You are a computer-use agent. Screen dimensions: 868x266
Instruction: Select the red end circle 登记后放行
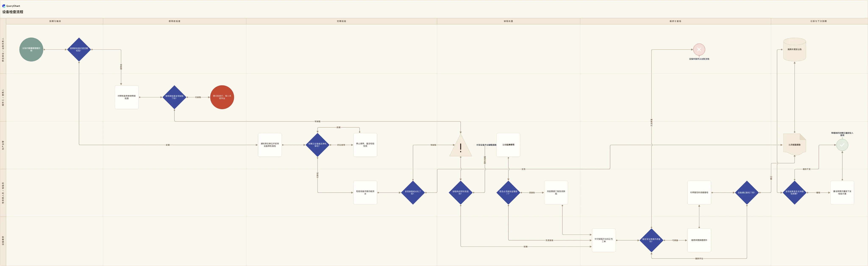point(222,97)
